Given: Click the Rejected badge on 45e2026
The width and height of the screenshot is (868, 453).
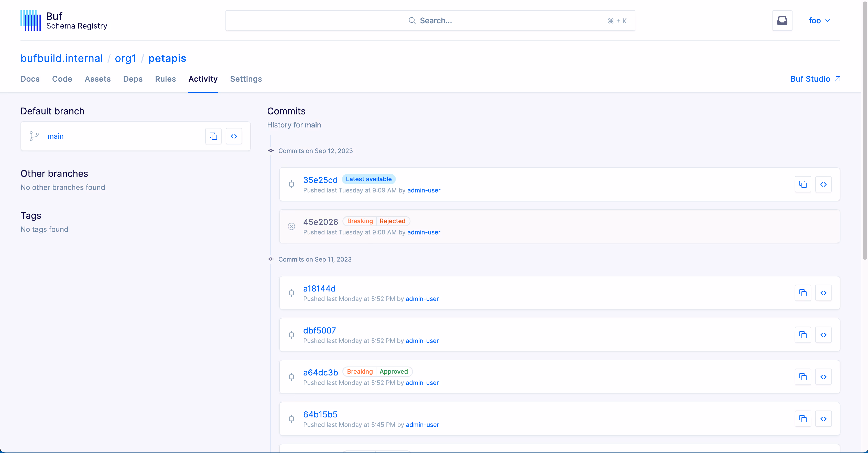Looking at the screenshot, I should (x=393, y=221).
